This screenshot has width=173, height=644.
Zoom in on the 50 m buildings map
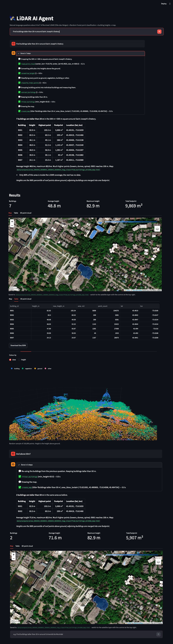[x=14, y=555]
